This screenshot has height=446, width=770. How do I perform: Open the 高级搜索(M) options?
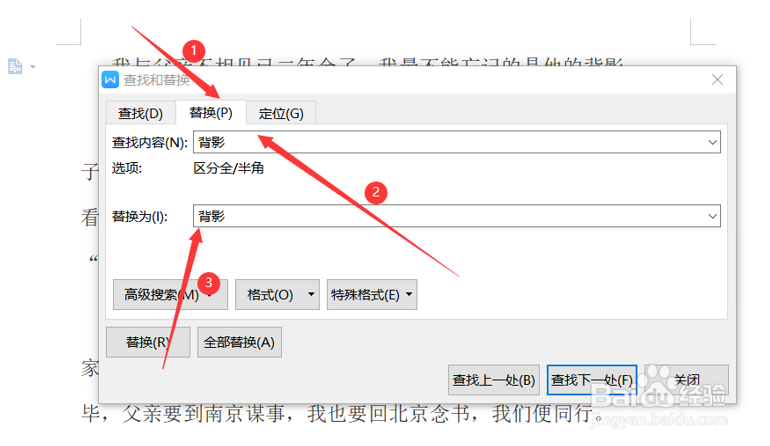pos(170,295)
